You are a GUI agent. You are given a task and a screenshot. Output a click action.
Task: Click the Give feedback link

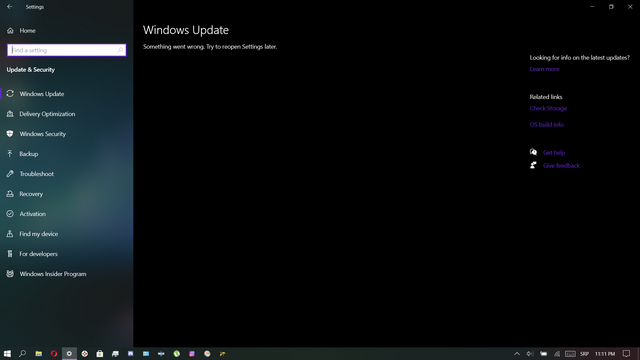(561, 166)
